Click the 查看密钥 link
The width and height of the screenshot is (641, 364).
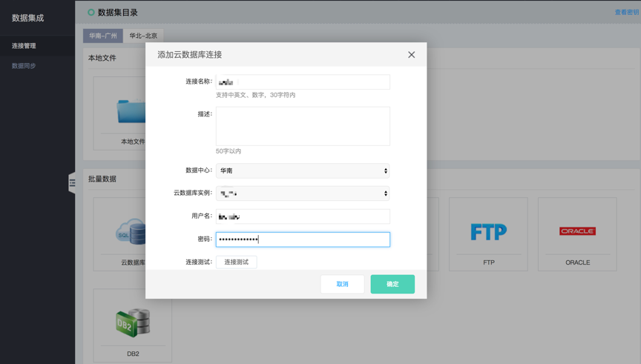pos(626,13)
